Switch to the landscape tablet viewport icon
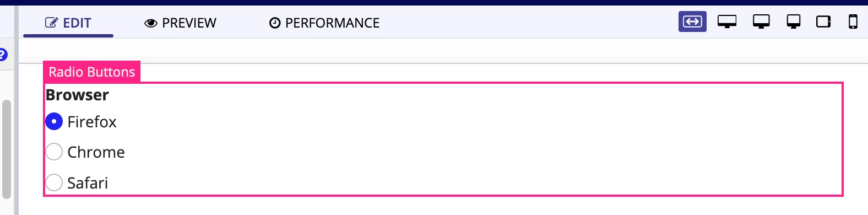 click(x=823, y=22)
